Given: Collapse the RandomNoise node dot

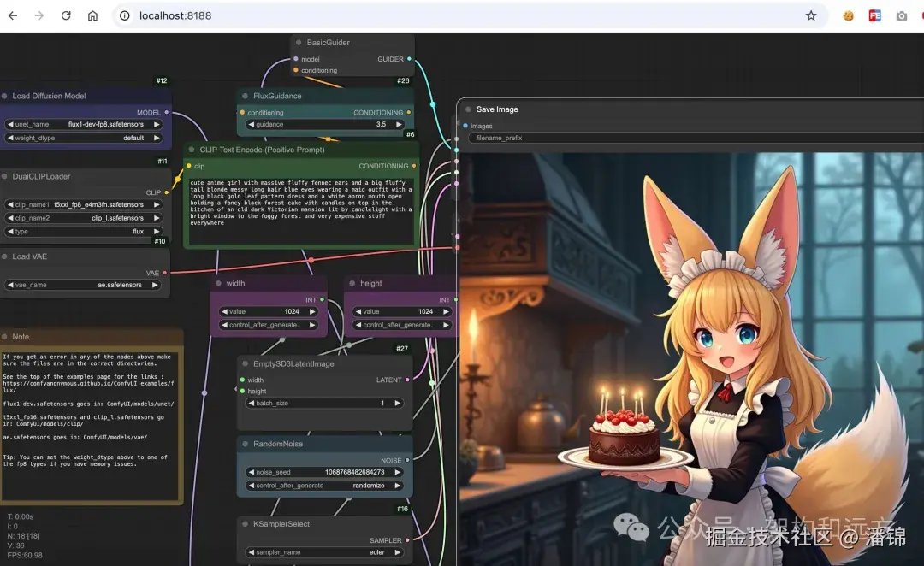Looking at the screenshot, I should tap(246, 444).
